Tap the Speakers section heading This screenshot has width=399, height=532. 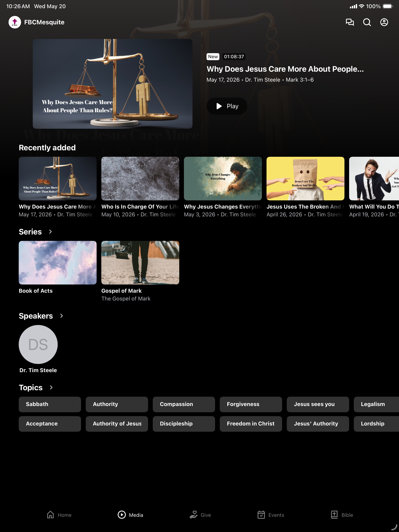coord(36,316)
